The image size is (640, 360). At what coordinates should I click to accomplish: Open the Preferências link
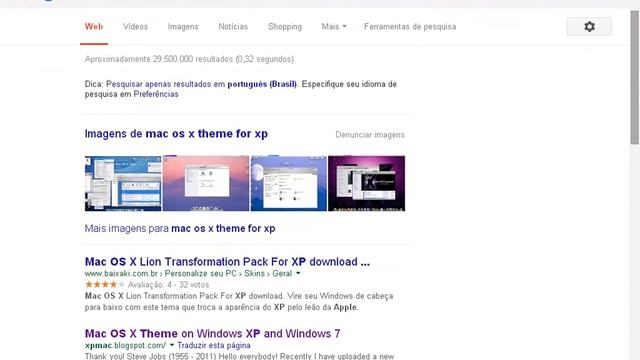pyautogui.click(x=156, y=94)
